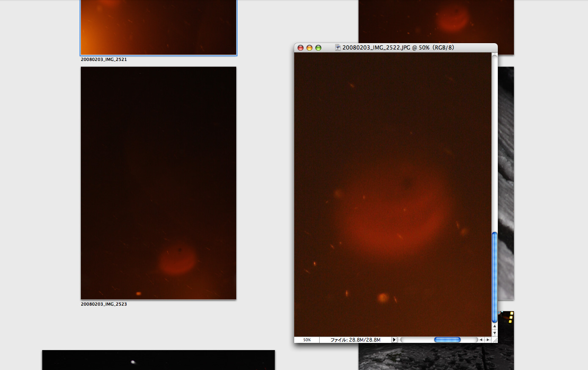Click the vertical scrollbar up arrow
The height and width of the screenshot is (370, 588).
tap(494, 327)
